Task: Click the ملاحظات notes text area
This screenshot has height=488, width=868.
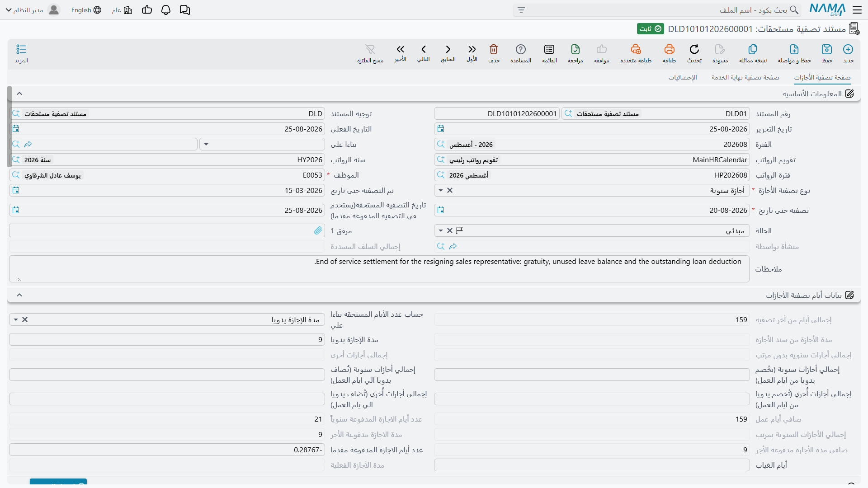Action: point(379,269)
